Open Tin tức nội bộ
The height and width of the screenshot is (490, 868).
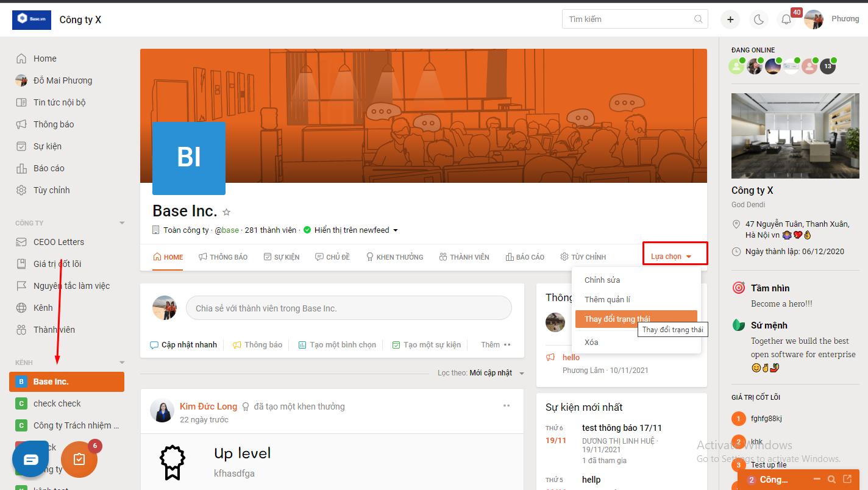(x=59, y=102)
